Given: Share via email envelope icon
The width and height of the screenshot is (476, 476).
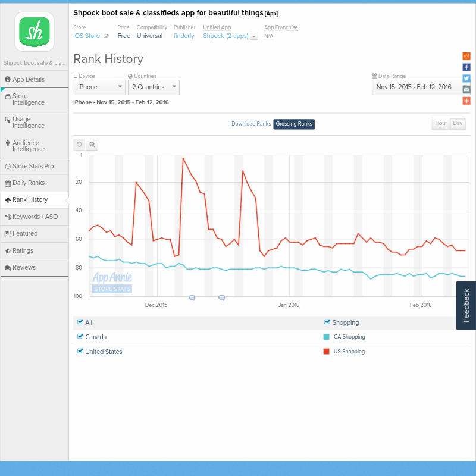Looking at the screenshot, I should [466, 90].
